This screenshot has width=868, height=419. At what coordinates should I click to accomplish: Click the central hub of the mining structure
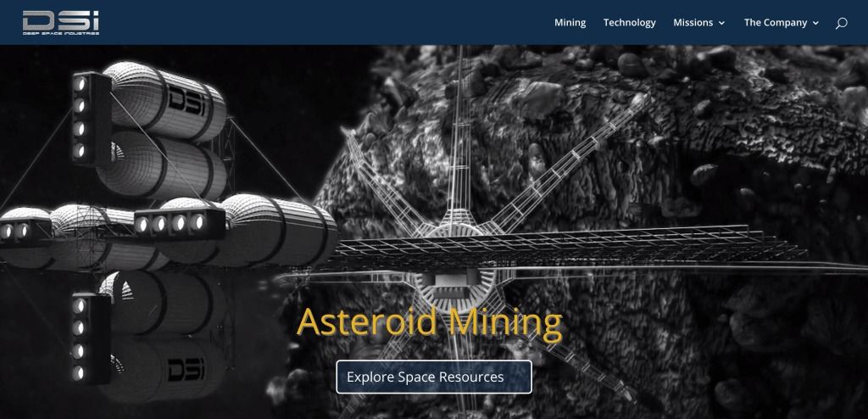448,280
